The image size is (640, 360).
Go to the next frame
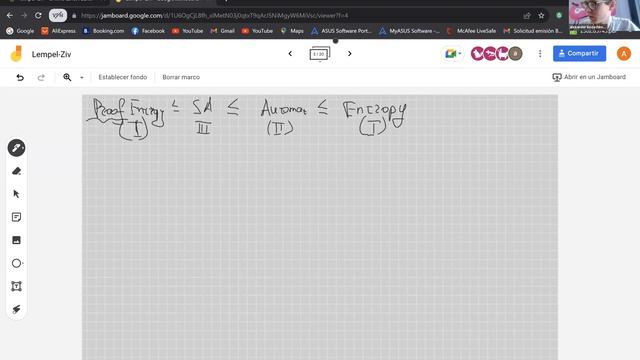350,53
